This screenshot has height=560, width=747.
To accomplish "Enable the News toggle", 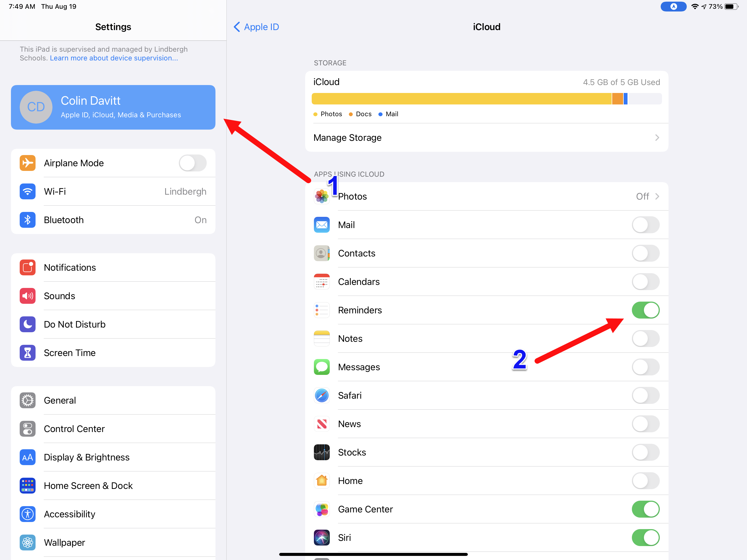I will point(645,423).
